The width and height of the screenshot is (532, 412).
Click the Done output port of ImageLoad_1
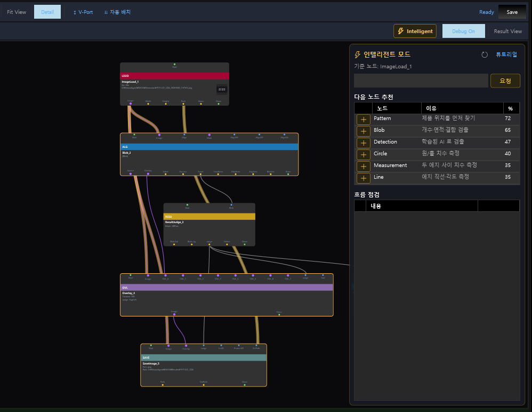pos(219,104)
